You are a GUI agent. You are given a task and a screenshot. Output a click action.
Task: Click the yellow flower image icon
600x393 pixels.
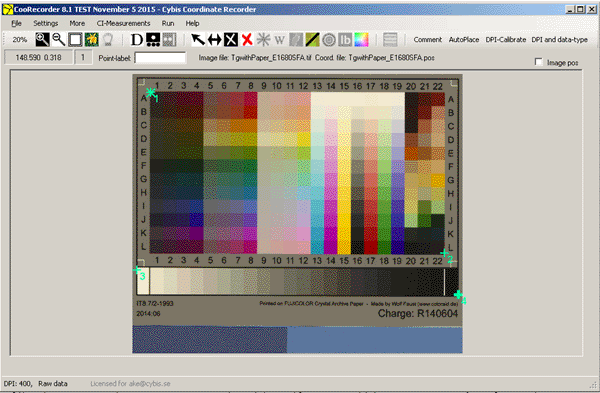click(x=91, y=39)
